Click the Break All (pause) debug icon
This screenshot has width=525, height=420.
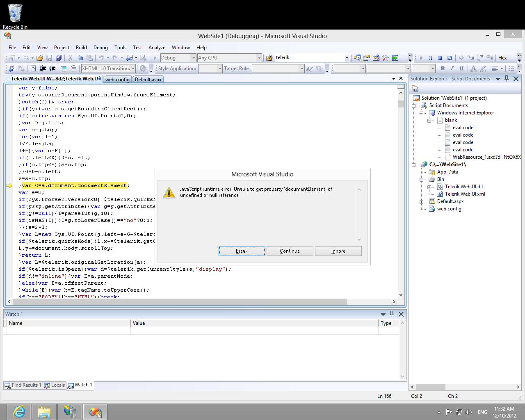click(x=430, y=58)
